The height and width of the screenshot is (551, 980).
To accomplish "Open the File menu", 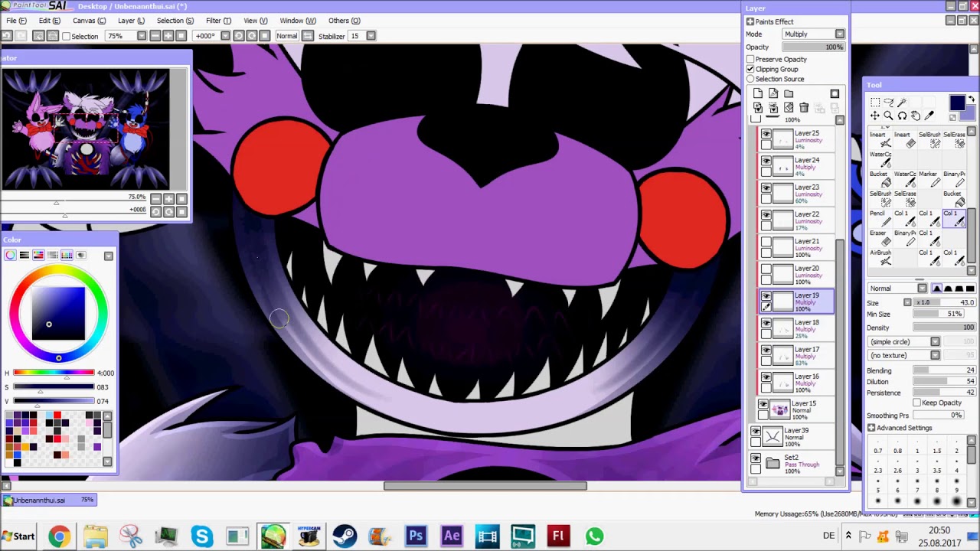I will pos(17,21).
